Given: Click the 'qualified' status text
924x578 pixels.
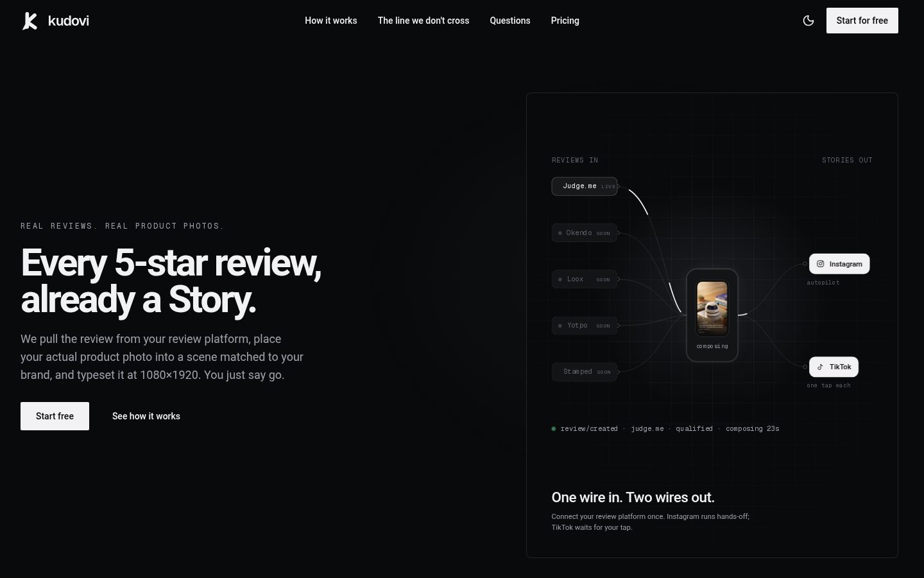Looking at the screenshot, I should pos(694,429).
